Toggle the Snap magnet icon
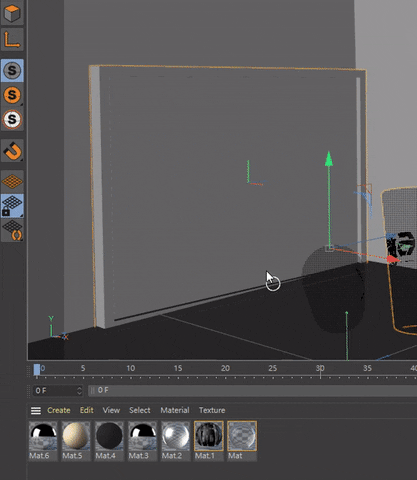This screenshot has width=417, height=480. pyautogui.click(x=12, y=151)
